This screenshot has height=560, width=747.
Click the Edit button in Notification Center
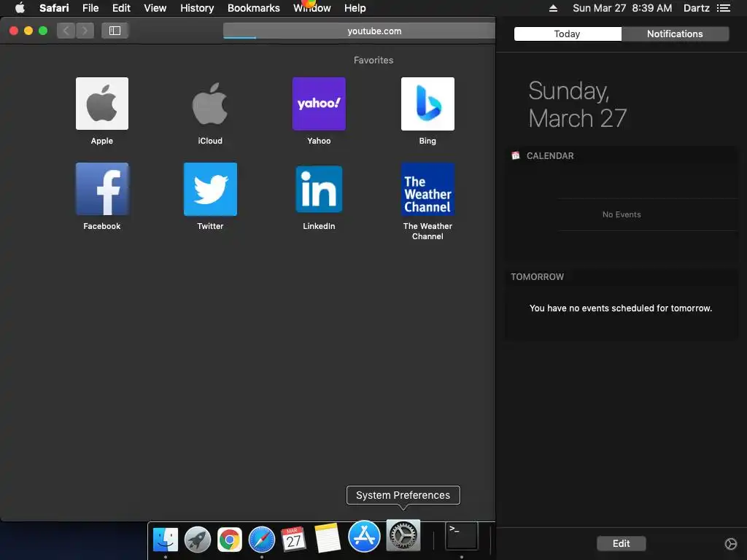(622, 543)
